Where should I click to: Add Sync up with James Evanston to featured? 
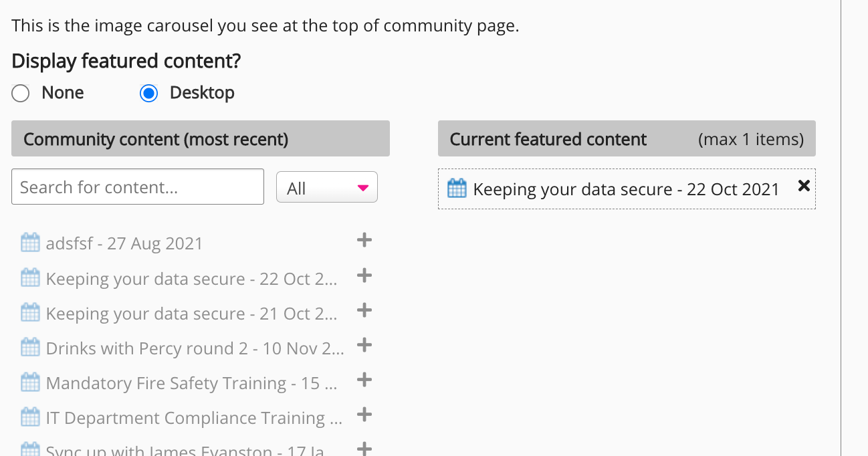(364, 448)
